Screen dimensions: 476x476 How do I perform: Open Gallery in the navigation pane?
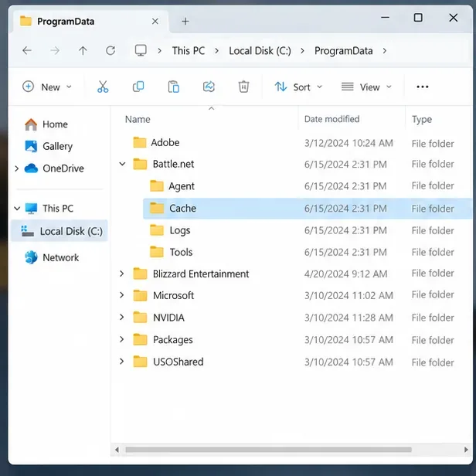49,146
